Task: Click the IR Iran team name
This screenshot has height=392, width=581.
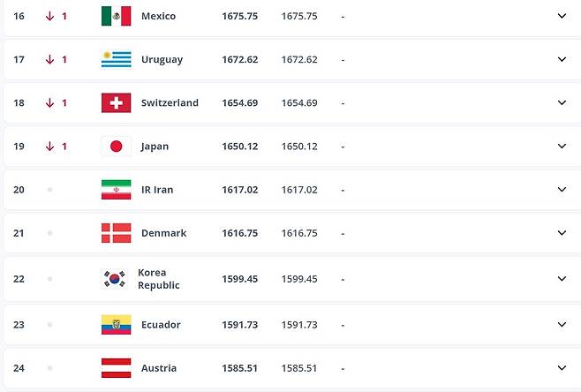Action: click(x=157, y=190)
